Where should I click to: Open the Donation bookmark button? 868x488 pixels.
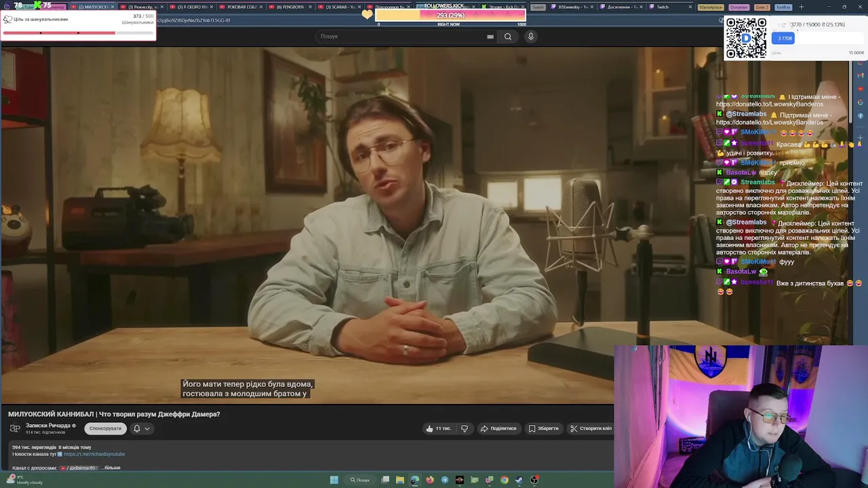[739, 7]
